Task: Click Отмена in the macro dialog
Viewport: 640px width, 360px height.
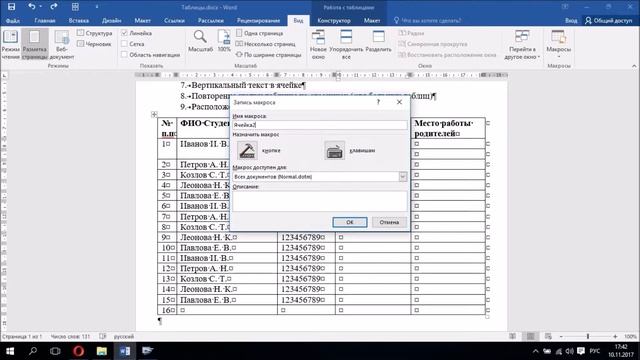Action: coord(389,222)
